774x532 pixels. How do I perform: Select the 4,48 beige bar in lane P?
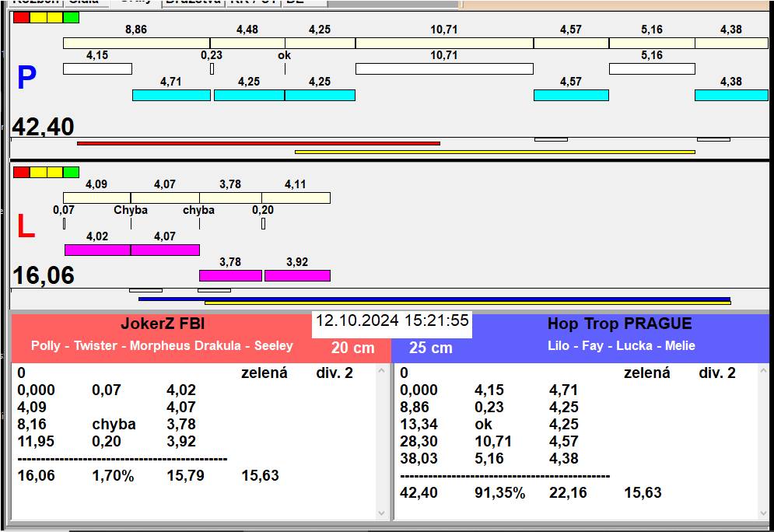(x=247, y=43)
